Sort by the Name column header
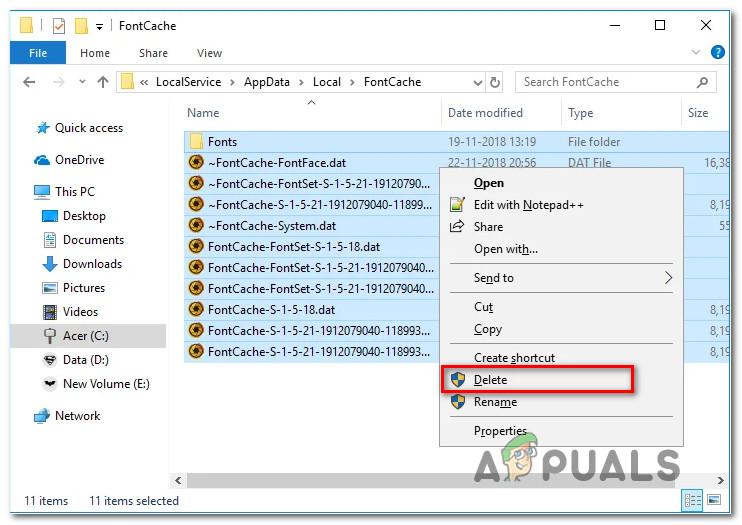Viewport: 742px width, 525px height. click(203, 113)
